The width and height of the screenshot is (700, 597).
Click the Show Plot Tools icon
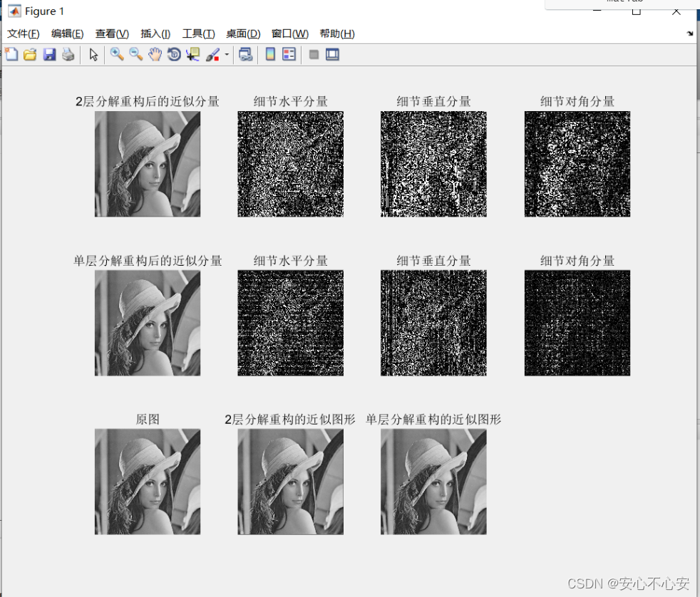click(333, 54)
